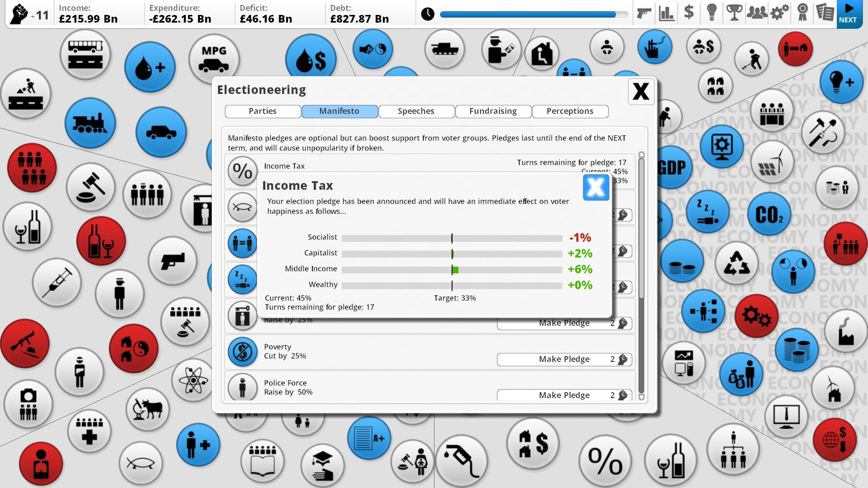The height and width of the screenshot is (488, 868).
Task: Click Make Pledge for Poverty policy
Action: (563, 359)
